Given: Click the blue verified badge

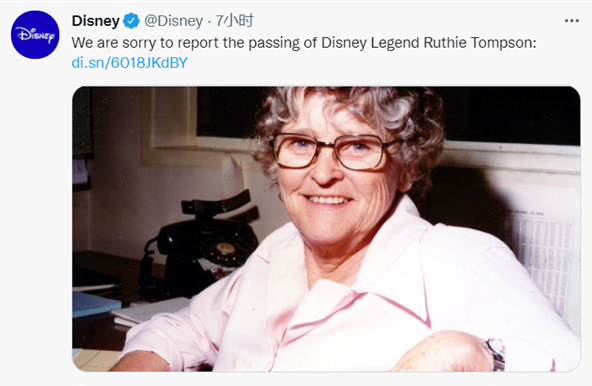Looking at the screenshot, I should click(x=131, y=21).
